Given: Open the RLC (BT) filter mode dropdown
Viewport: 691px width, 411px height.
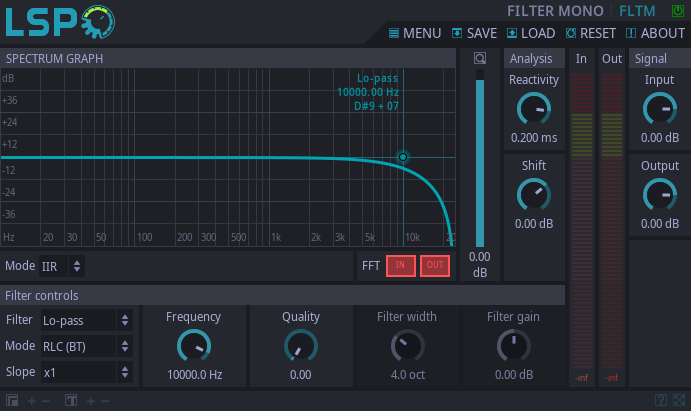Looking at the screenshot, I should tap(85, 346).
